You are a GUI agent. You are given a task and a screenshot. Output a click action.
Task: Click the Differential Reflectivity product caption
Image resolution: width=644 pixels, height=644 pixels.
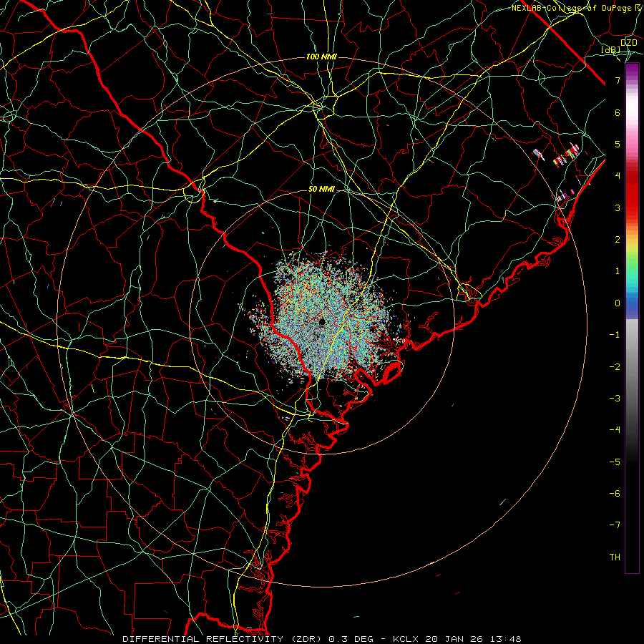[x=322, y=639]
